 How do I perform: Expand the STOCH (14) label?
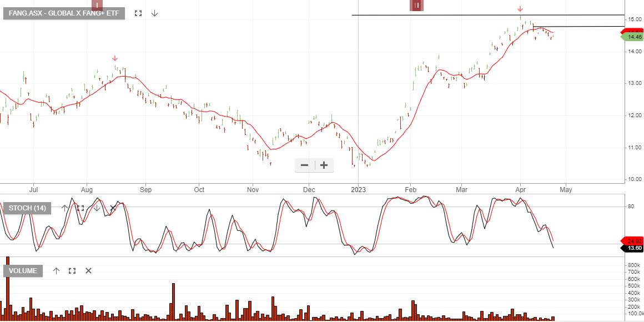(28, 208)
